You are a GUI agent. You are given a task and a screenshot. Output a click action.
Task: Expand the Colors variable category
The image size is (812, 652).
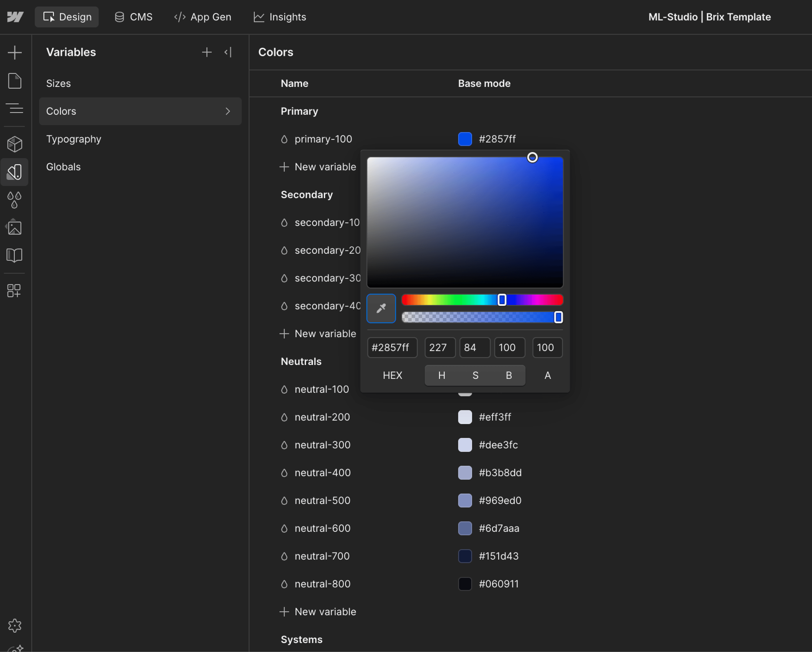[x=227, y=111]
